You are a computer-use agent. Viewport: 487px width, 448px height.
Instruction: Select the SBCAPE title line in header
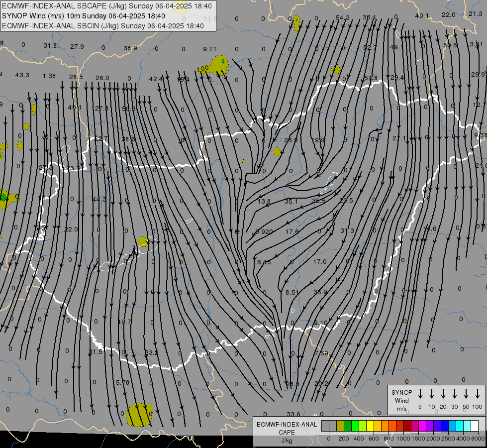[x=107, y=6]
